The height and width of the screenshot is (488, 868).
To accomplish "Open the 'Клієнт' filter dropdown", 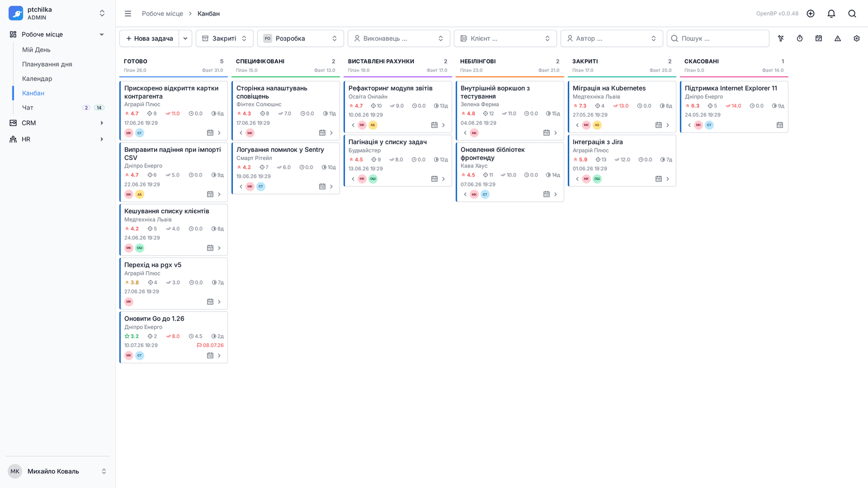I will [505, 38].
